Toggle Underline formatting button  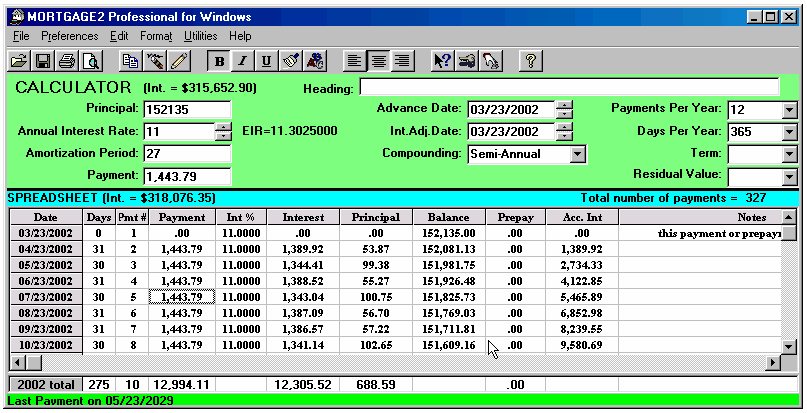click(x=267, y=61)
